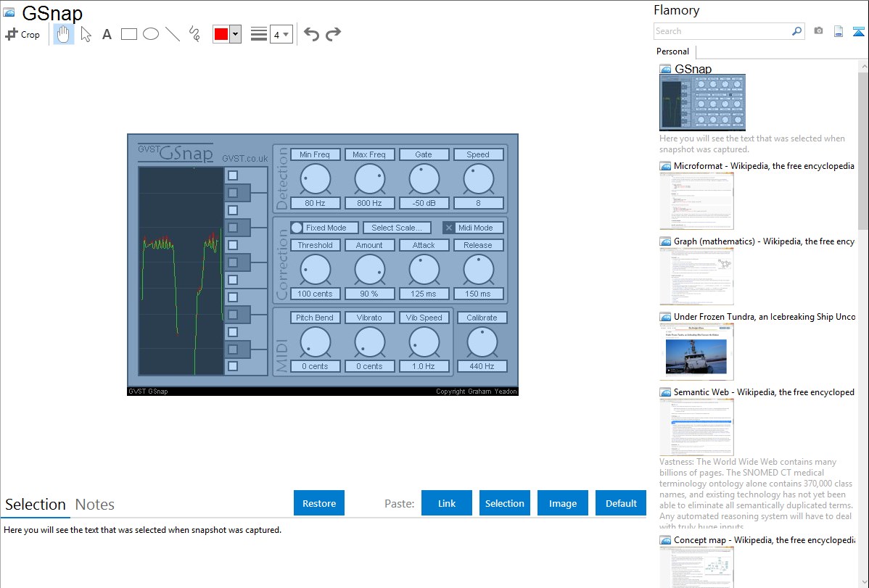
Task: Open the line thickness dropdown
Action: point(281,34)
